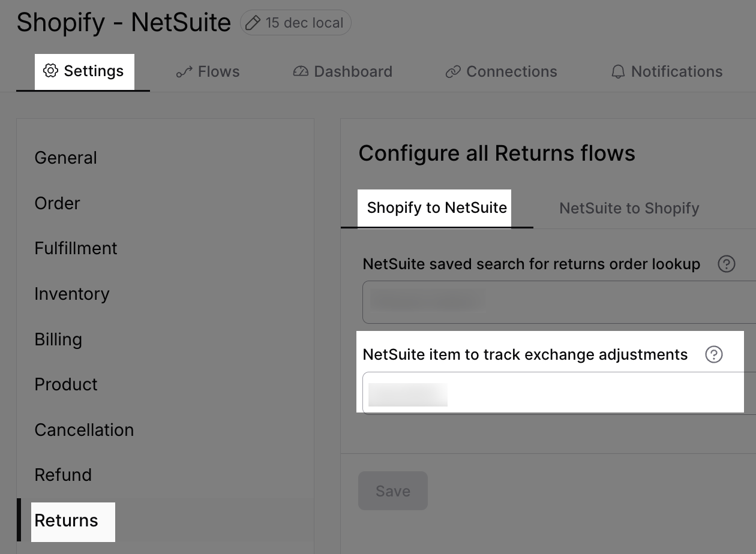Switch to the Flows tab
This screenshot has width=756, height=554.
(x=208, y=72)
